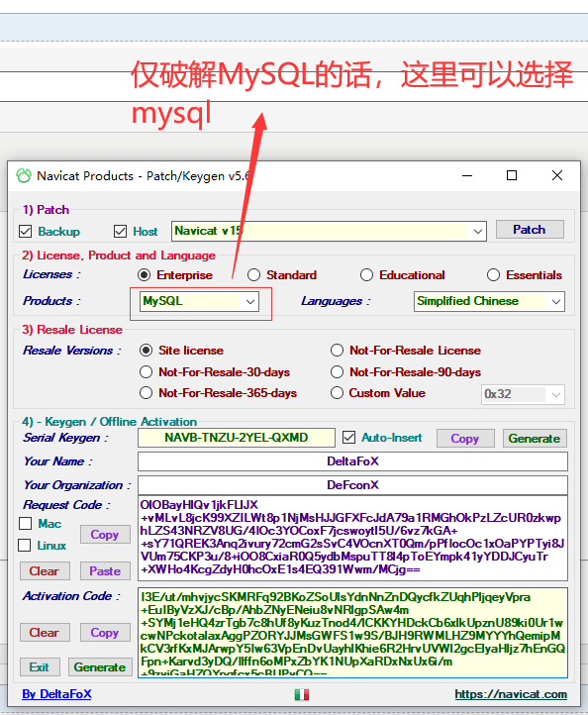Select the Standard license radio button

[x=253, y=275]
